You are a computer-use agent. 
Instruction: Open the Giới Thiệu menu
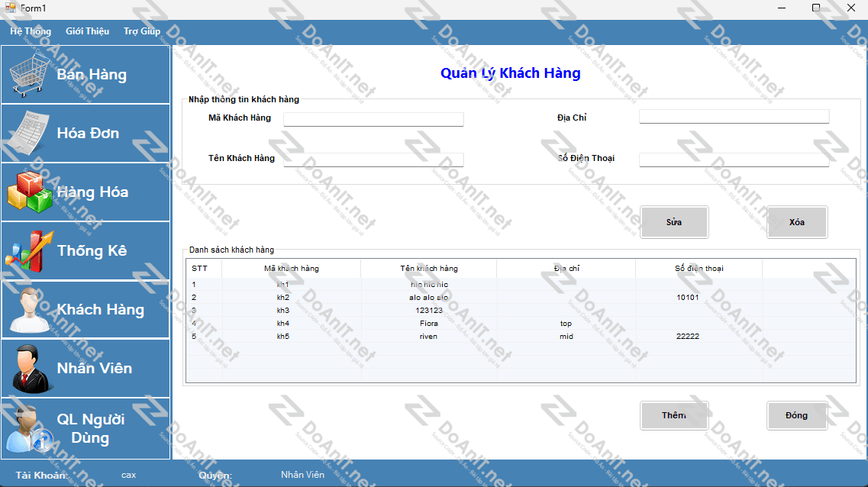(88, 31)
